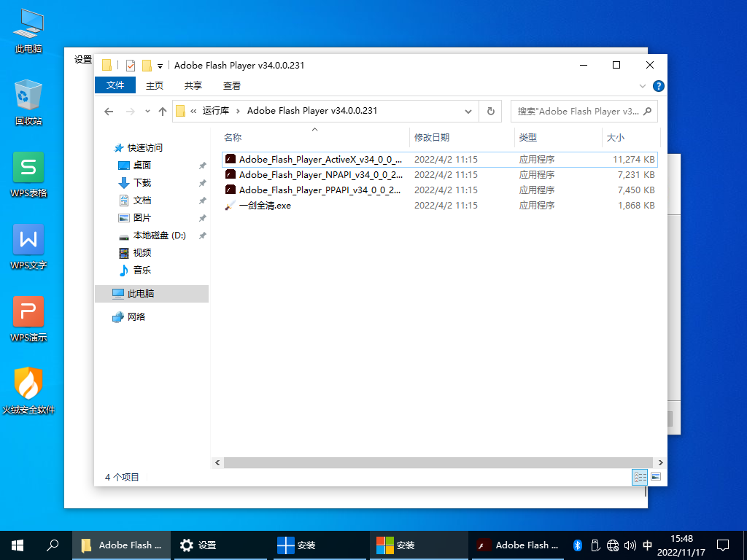Launch WPS演示 from the desktop
The width and height of the screenshot is (747, 560).
tap(28, 319)
